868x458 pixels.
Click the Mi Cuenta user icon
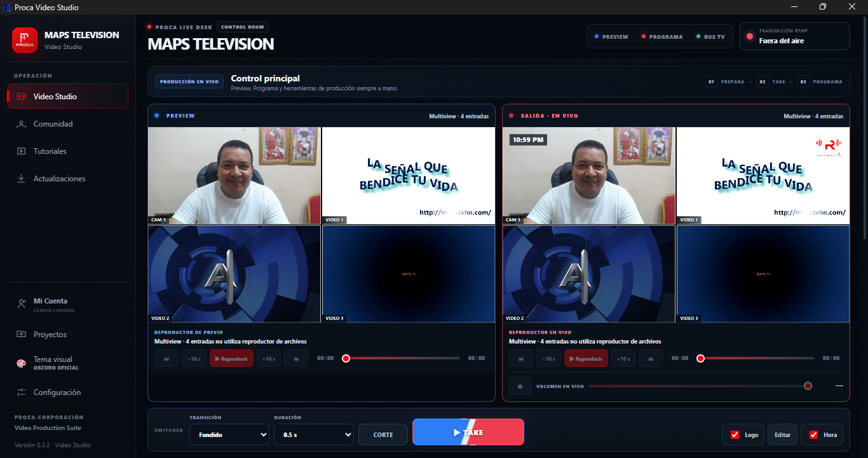tap(21, 304)
